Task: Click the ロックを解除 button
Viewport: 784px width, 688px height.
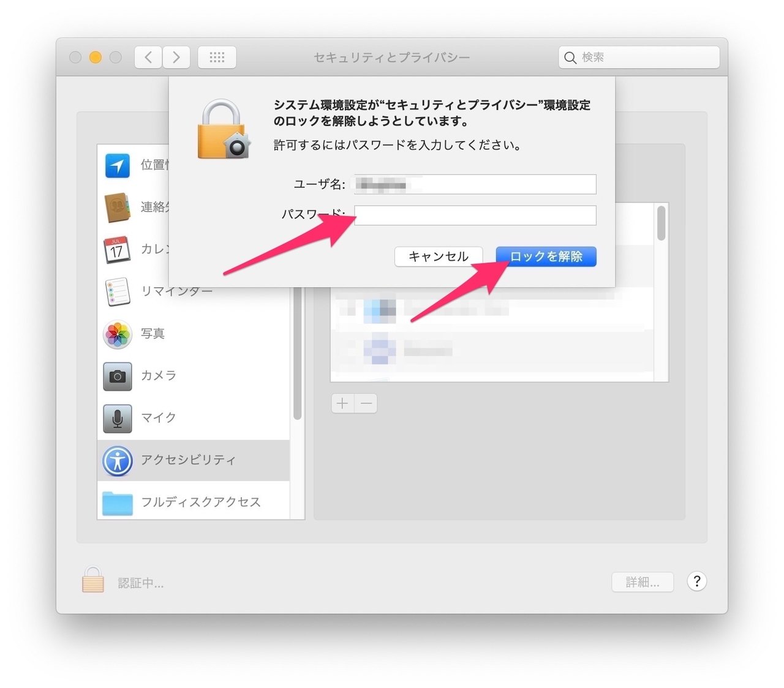Action: pos(546,256)
